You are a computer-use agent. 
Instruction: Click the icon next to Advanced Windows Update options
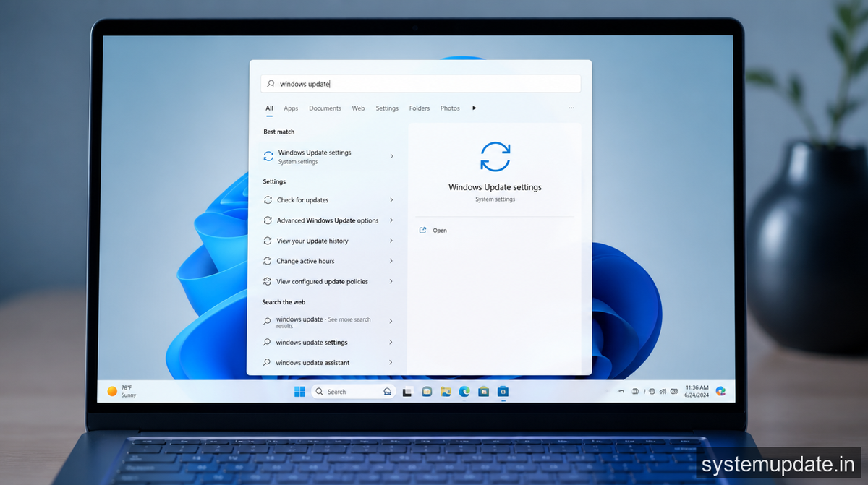point(268,220)
